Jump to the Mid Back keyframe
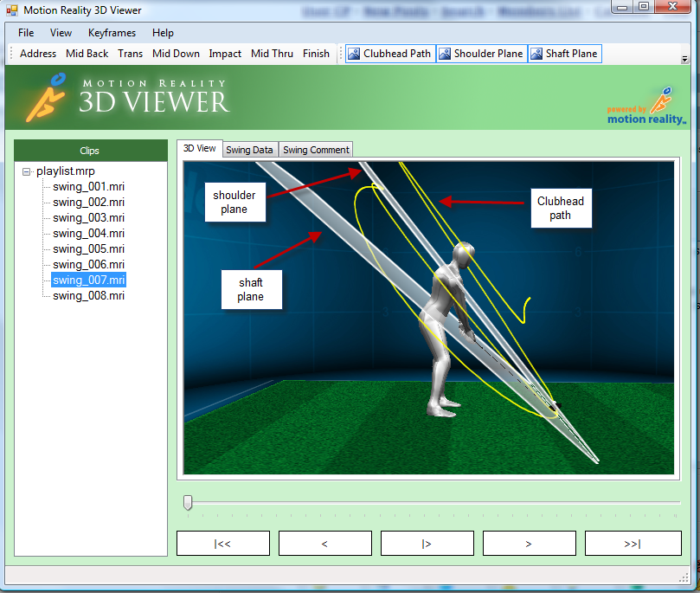Image resolution: width=700 pixels, height=593 pixels. pyautogui.click(x=87, y=54)
